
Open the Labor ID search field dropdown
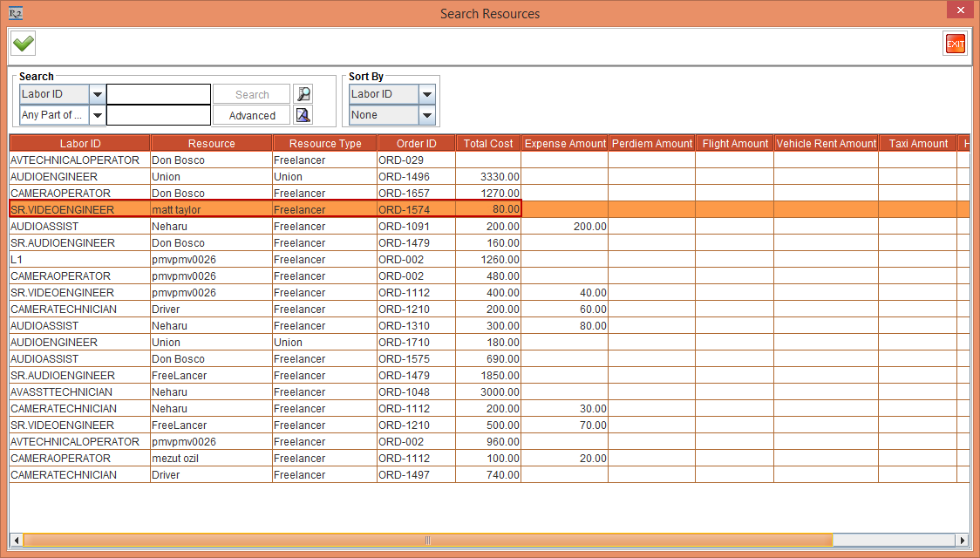(97, 93)
